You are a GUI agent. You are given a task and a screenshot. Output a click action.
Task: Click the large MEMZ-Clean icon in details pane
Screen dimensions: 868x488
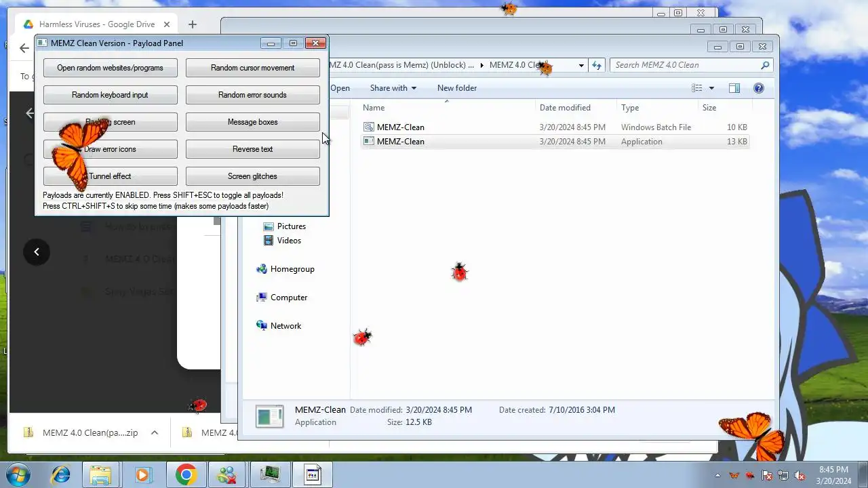270,415
